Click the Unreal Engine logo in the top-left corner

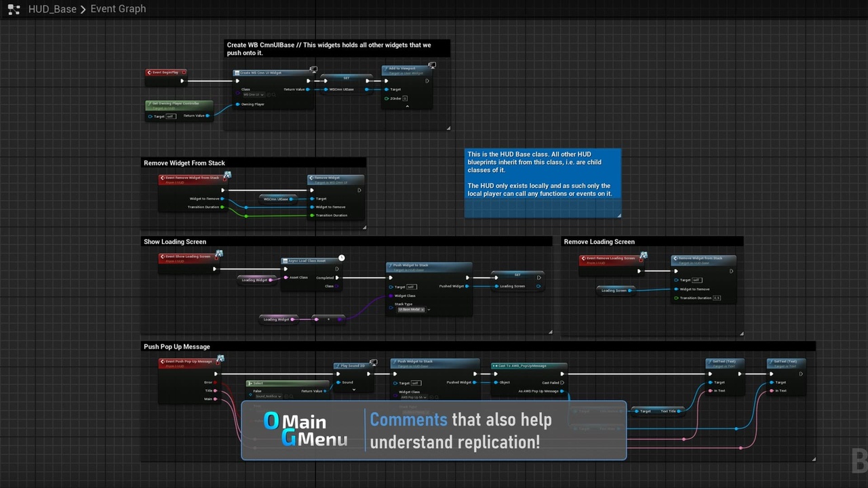(x=14, y=9)
